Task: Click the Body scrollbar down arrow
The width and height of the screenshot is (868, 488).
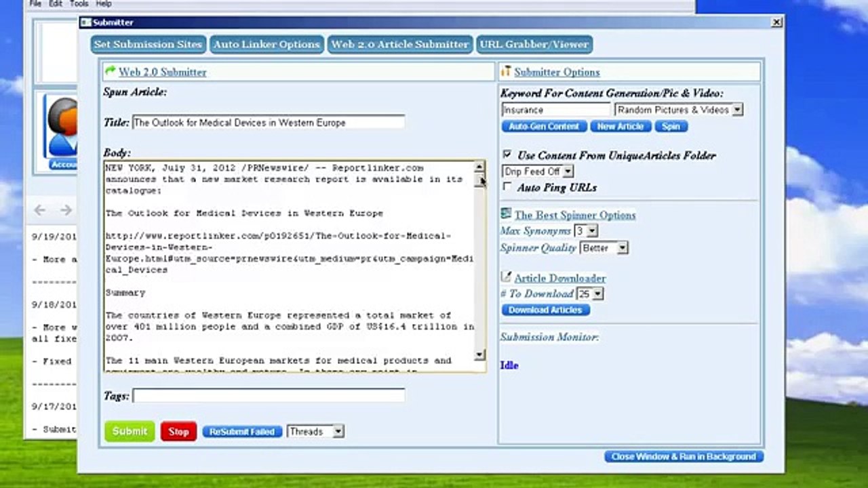Action: [479, 354]
